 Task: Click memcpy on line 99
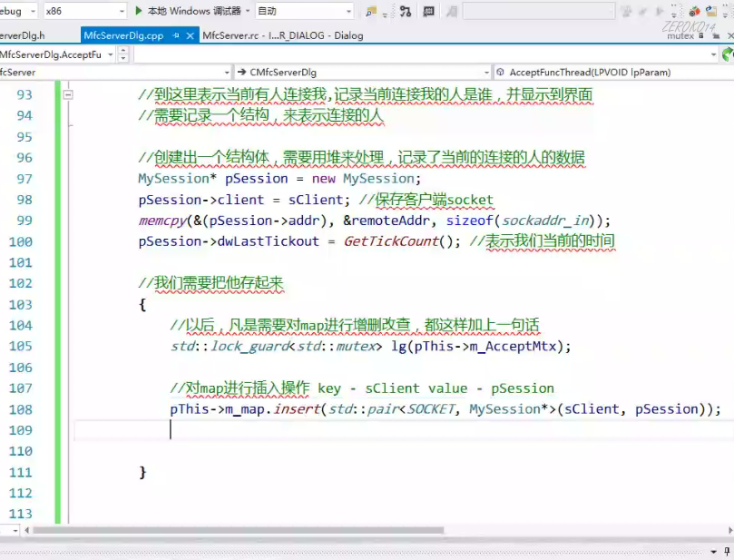click(x=162, y=221)
